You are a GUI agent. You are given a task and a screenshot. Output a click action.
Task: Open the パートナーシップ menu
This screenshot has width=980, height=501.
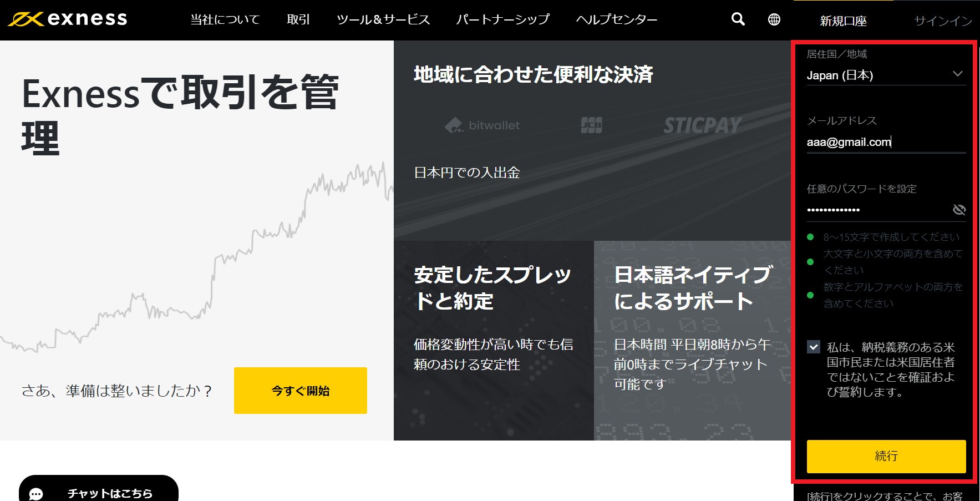pos(502,20)
